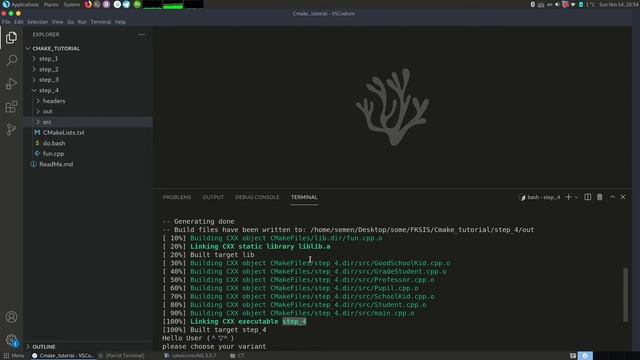The height and width of the screenshot is (360, 640).
Task: Open the Run menu
Action: pyautogui.click(x=82, y=22)
